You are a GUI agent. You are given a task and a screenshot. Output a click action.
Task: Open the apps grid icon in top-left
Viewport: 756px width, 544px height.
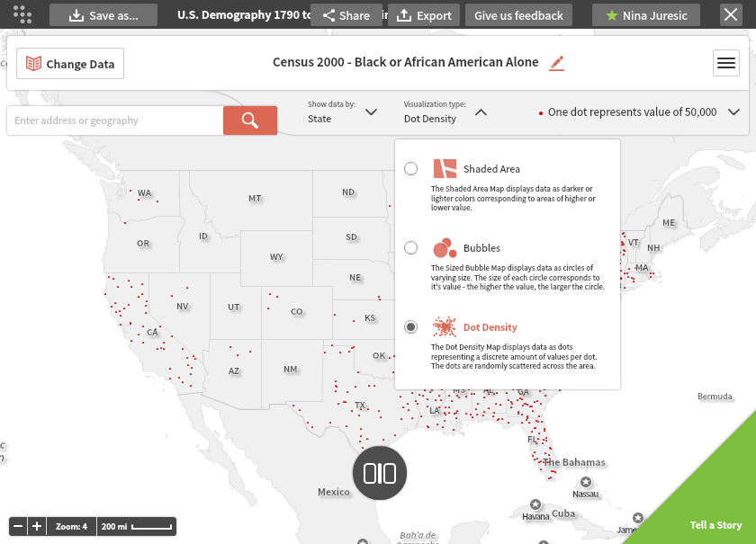click(x=22, y=14)
